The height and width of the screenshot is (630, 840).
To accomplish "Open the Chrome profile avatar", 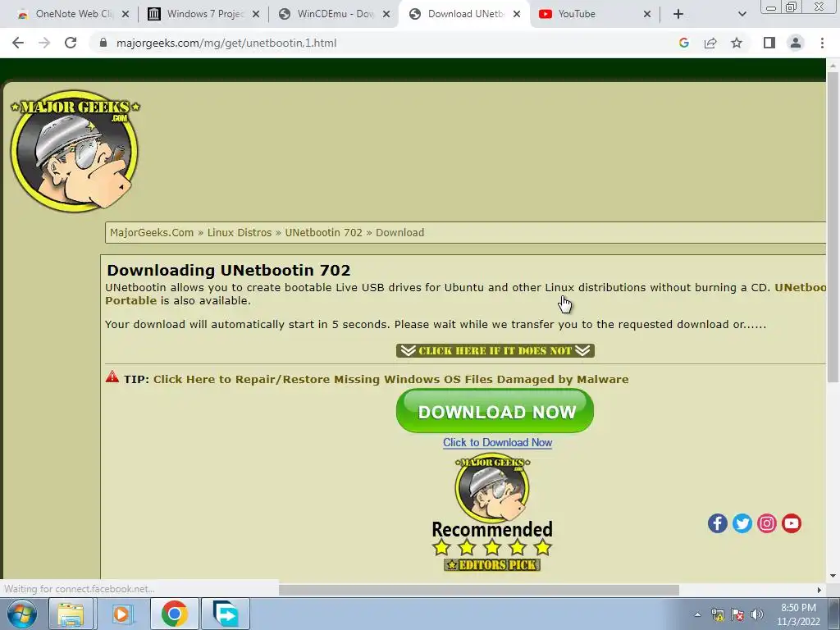I will (x=796, y=43).
